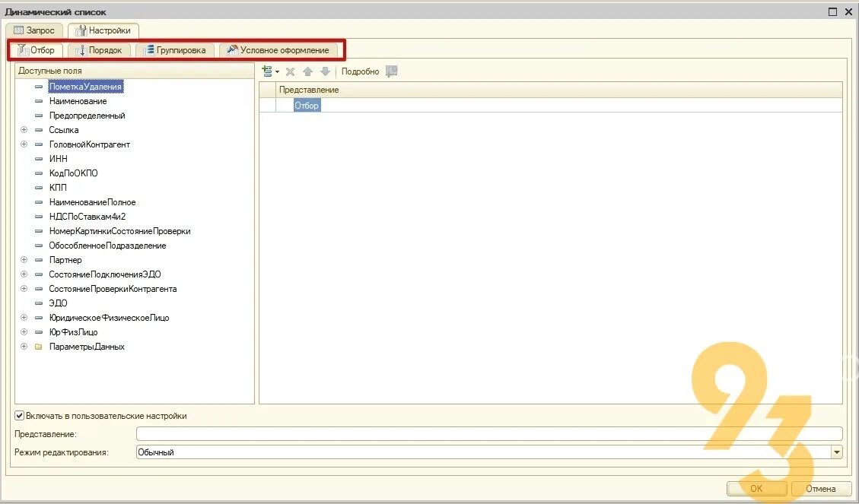
Task: Expand the ГоловнойКонтрагент field node
Action: point(24,144)
